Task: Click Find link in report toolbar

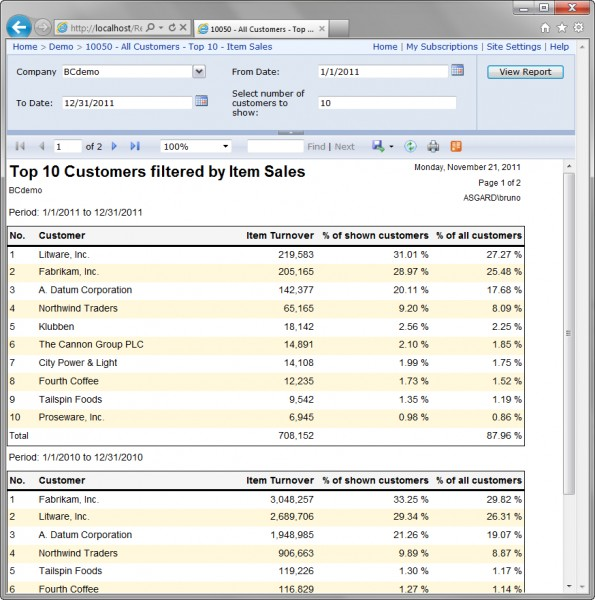Action: click(x=316, y=147)
